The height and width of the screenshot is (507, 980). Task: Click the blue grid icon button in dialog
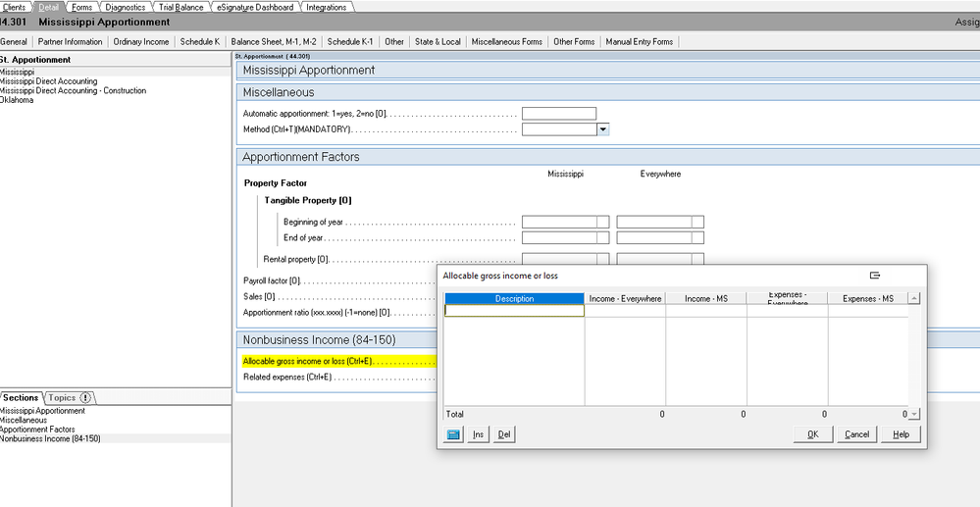point(454,434)
